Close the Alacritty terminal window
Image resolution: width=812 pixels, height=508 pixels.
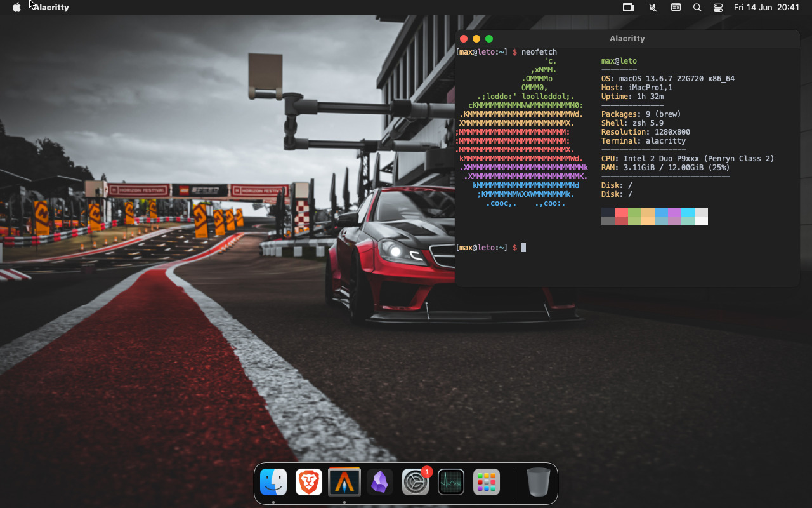tap(464, 39)
